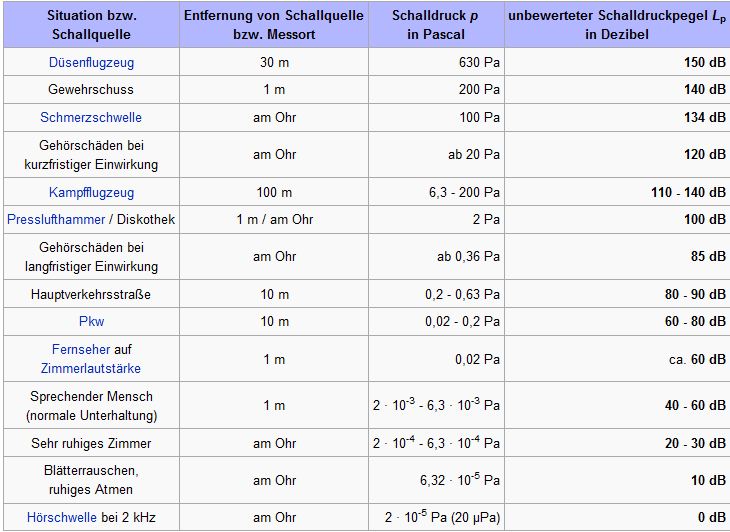Image resolution: width=730 pixels, height=532 pixels.
Task: Click 'am Ohr' in Hörschwelle row
Action: click(x=274, y=517)
